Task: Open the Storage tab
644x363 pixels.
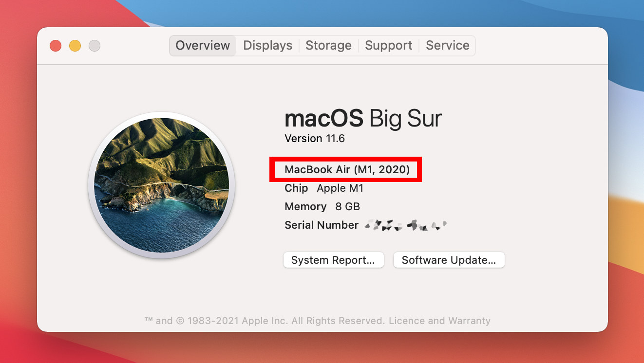Action: (x=328, y=46)
